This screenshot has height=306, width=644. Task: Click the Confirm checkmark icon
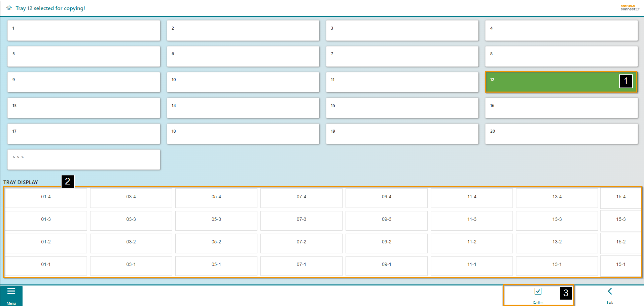click(x=538, y=292)
